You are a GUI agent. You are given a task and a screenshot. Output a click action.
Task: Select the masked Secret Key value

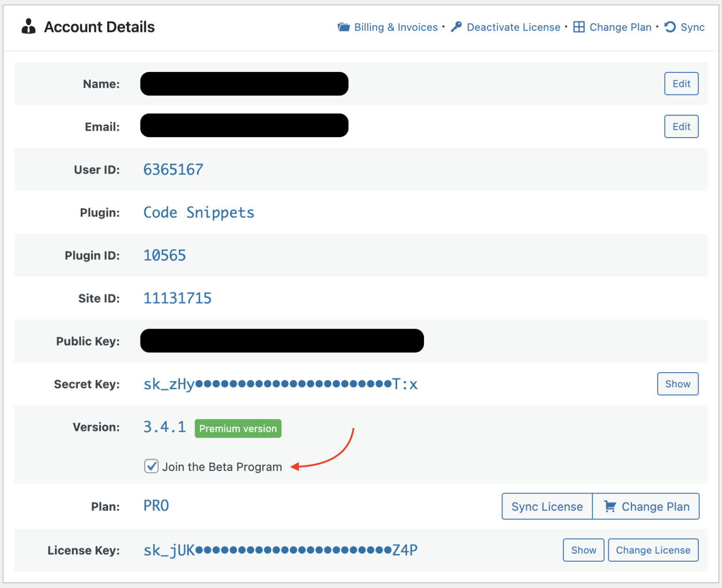[281, 384]
